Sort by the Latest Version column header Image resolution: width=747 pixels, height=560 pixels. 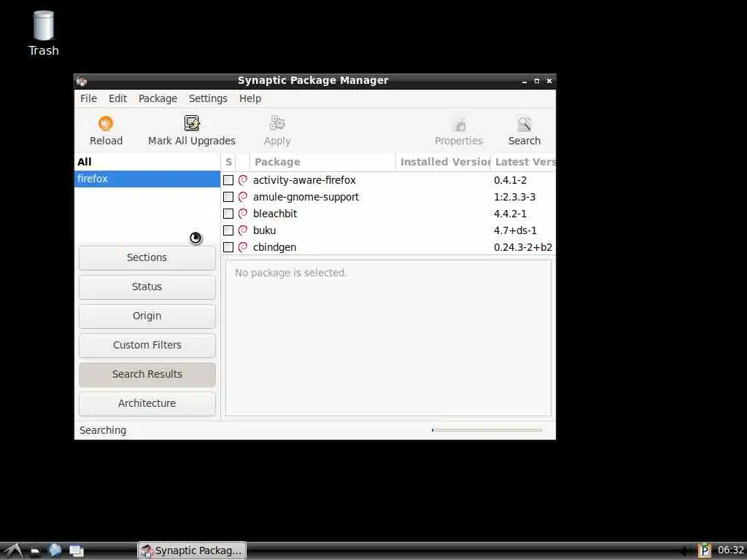[x=524, y=162]
